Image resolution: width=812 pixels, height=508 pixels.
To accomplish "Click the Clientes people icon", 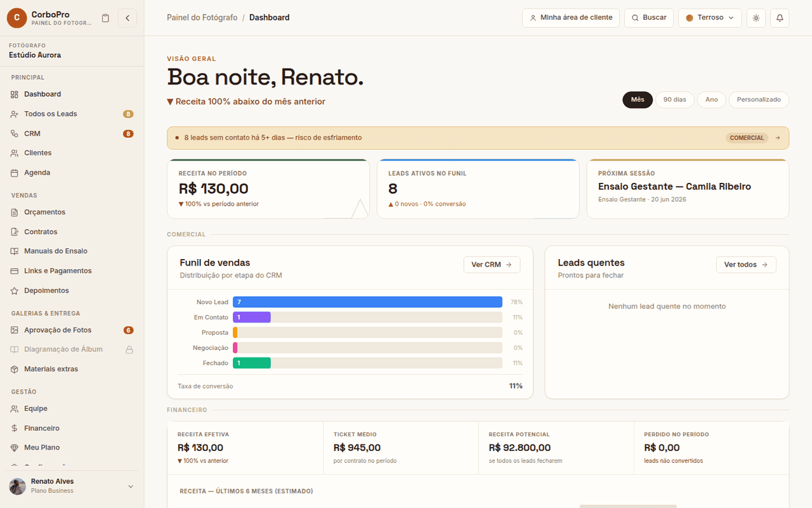I will tap(15, 153).
